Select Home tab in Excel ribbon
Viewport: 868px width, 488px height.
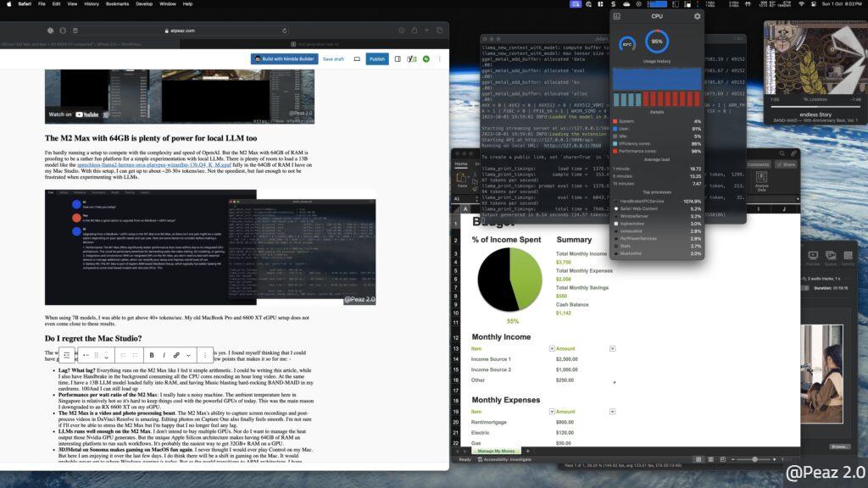[461, 164]
